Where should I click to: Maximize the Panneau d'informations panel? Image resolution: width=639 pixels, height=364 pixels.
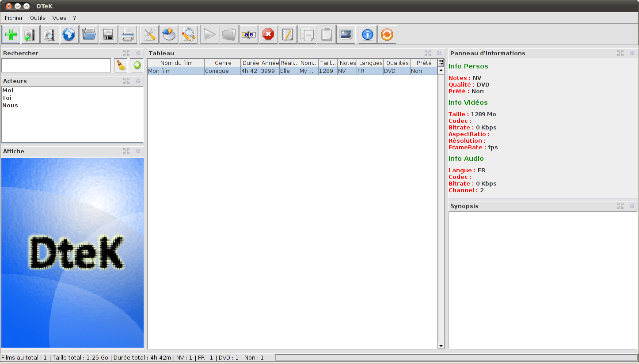(x=620, y=53)
